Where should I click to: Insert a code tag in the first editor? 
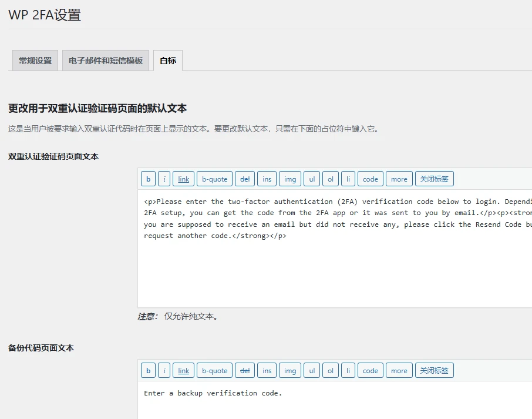tap(370, 179)
